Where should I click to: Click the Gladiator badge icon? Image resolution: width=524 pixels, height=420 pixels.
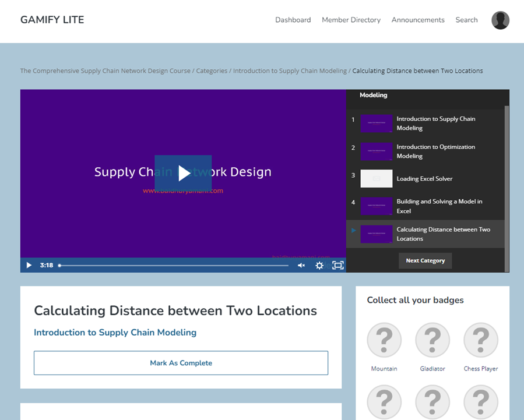pos(432,340)
